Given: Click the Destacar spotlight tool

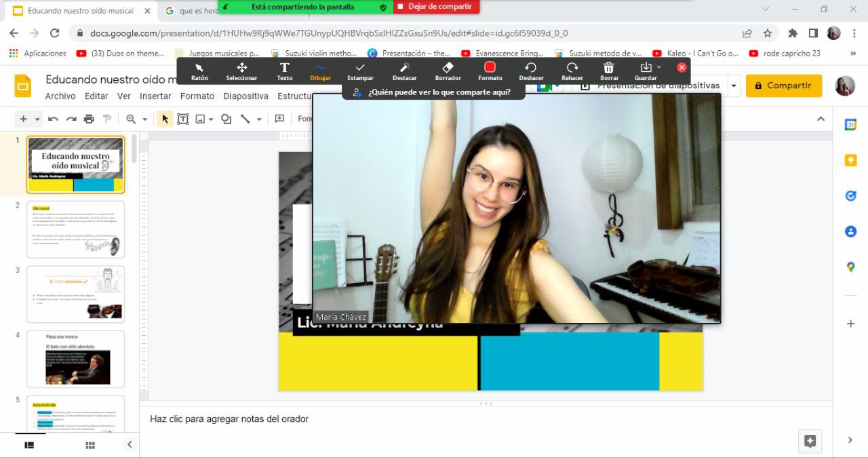Looking at the screenshot, I should point(405,71).
